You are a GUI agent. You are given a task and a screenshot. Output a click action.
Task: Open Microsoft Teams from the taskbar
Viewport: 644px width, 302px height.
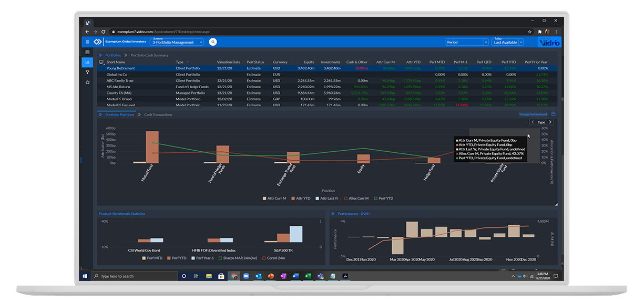320,276
